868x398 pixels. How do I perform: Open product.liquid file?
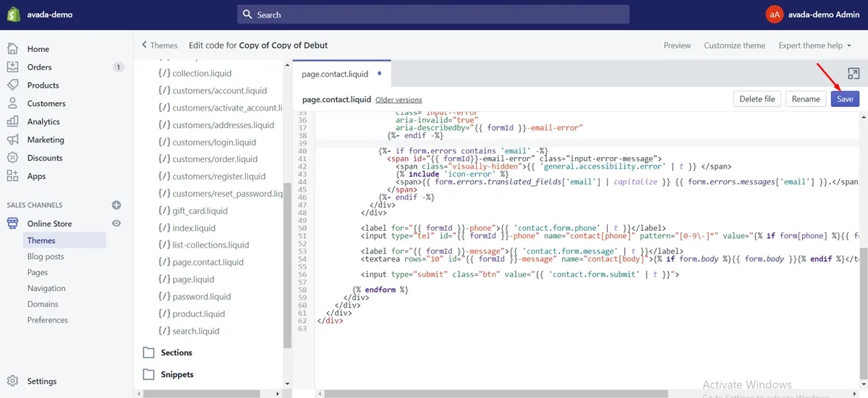click(x=199, y=315)
